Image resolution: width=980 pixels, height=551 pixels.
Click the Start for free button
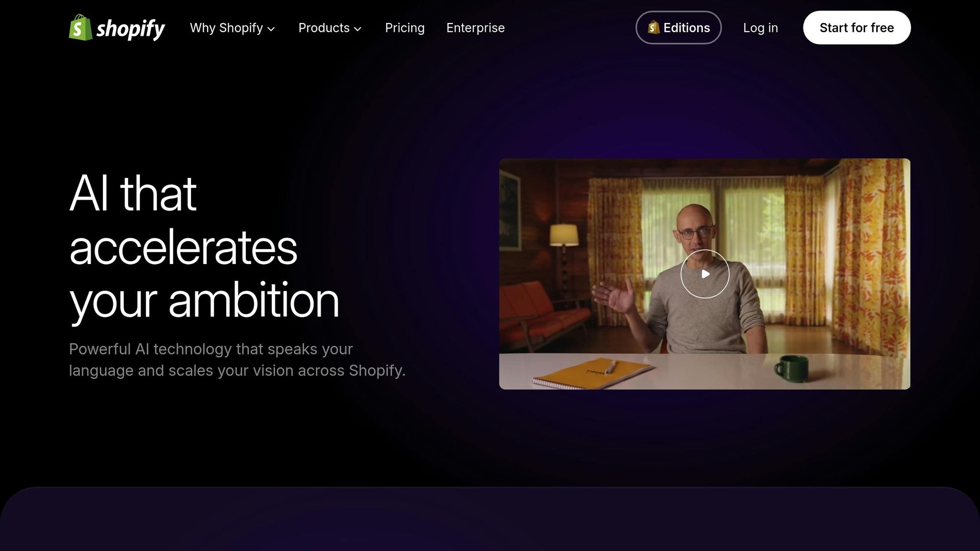pos(857,28)
